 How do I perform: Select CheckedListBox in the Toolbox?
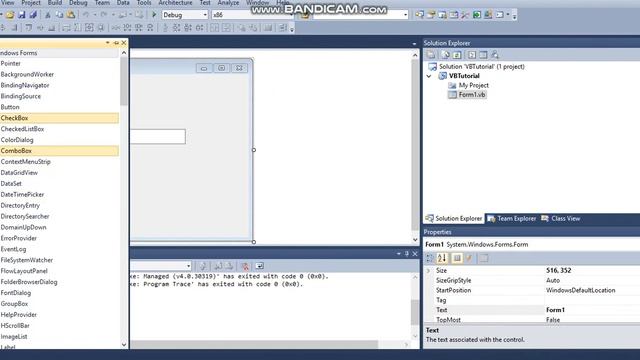59,129
